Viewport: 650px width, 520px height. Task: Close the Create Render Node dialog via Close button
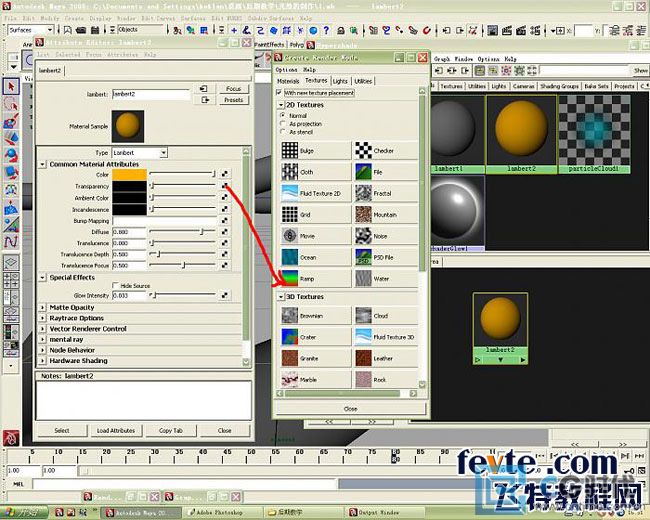tap(350, 408)
